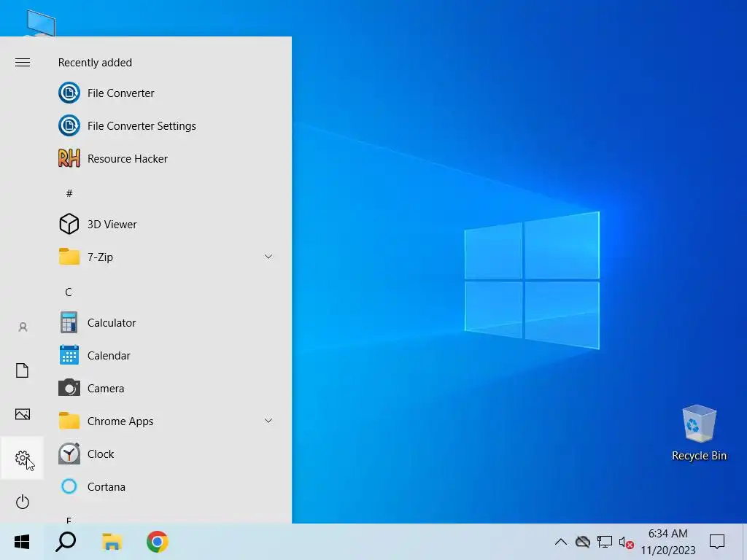Open the Action Center notifications icon
Viewport: 747px width, 560px height.
(717, 542)
